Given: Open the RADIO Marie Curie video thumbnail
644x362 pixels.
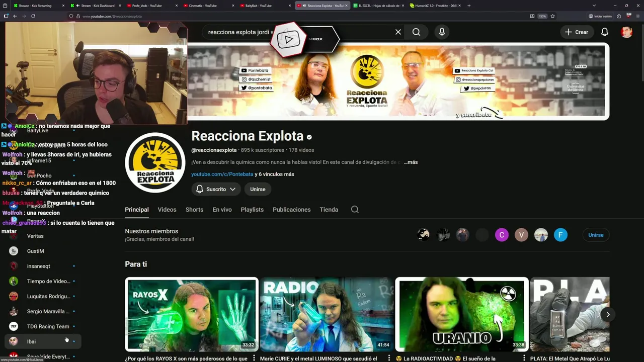Looking at the screenshot, I should [327, 314].
